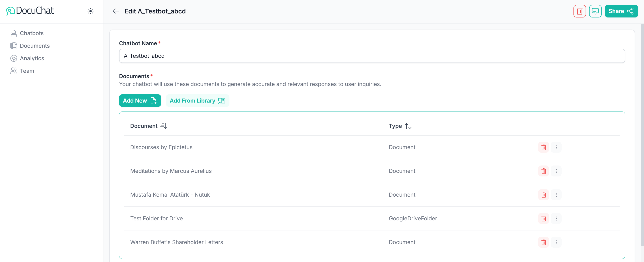Screen dimensions: 644x262
Task: Delete Test Folder for Drive row
Action: point(543,219)
